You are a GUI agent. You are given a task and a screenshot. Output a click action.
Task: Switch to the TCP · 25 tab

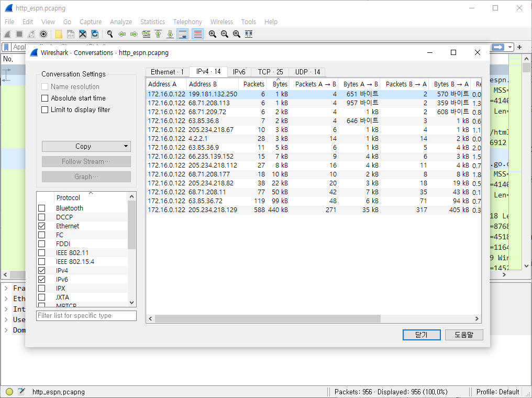[270, 72]
